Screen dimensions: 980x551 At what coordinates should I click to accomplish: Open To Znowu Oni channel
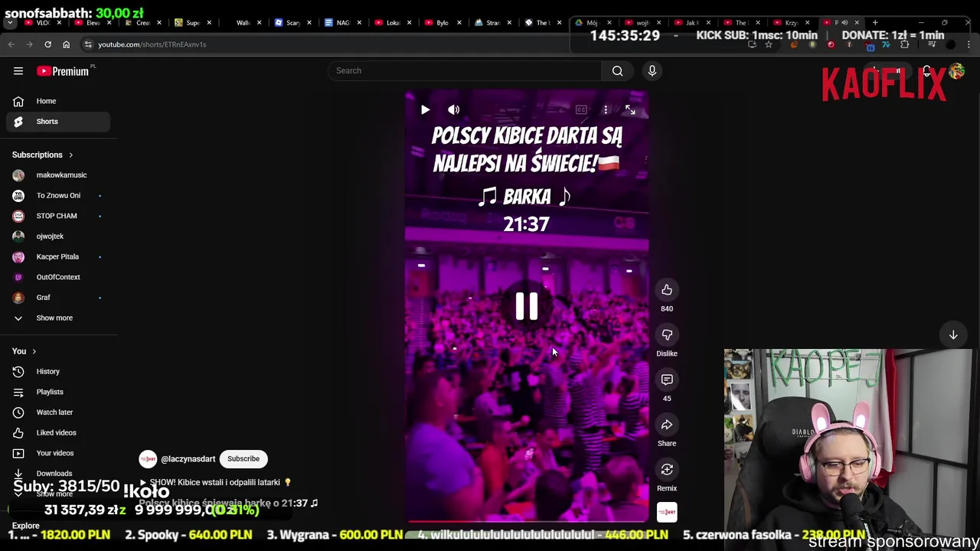point(58,195)
